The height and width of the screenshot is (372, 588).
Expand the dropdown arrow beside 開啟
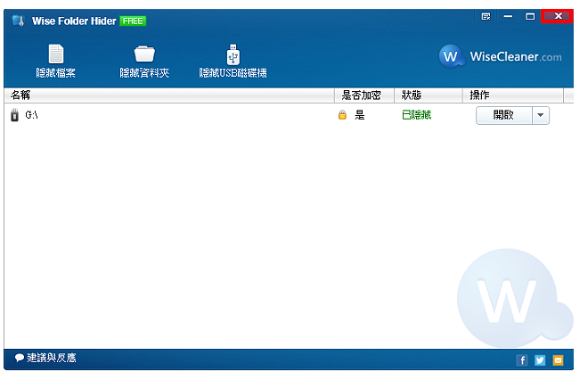(x=541, y=115)
